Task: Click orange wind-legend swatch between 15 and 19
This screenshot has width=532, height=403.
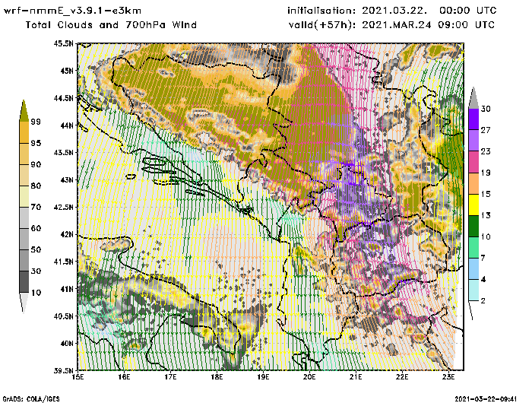Action: (x=473, y=183)
